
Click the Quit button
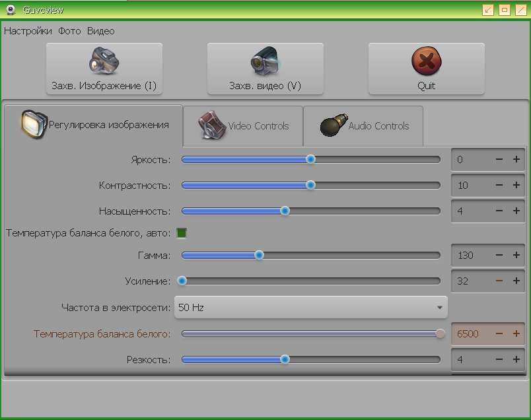pyautogui.click(x=427, y=69)
